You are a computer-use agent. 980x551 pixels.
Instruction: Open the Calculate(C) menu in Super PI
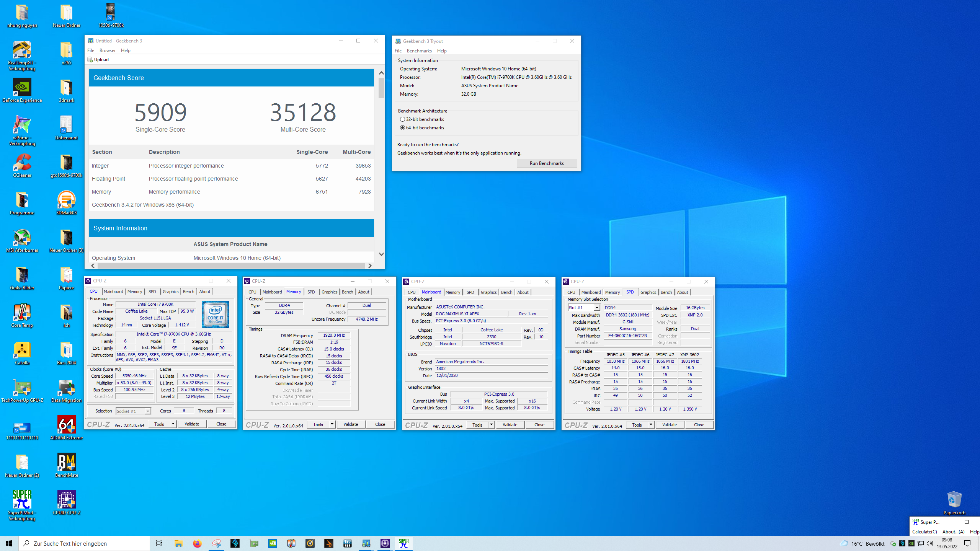click(x=924, y=532)
